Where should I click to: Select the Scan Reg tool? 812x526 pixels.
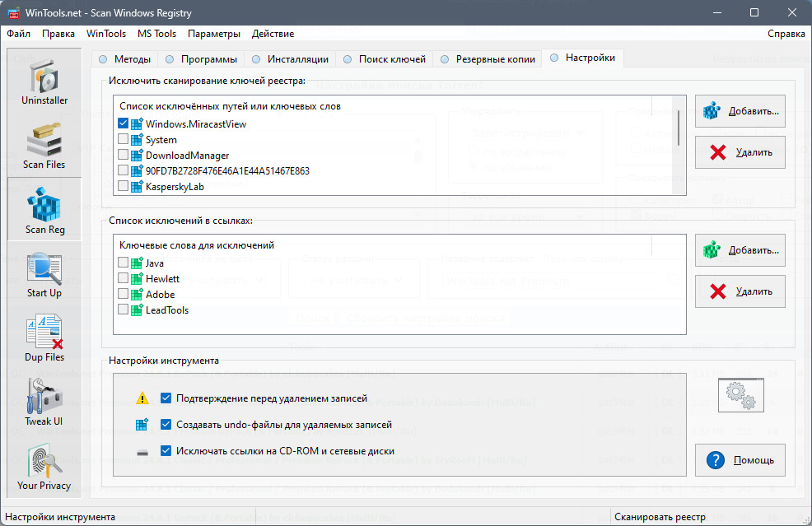44,210
